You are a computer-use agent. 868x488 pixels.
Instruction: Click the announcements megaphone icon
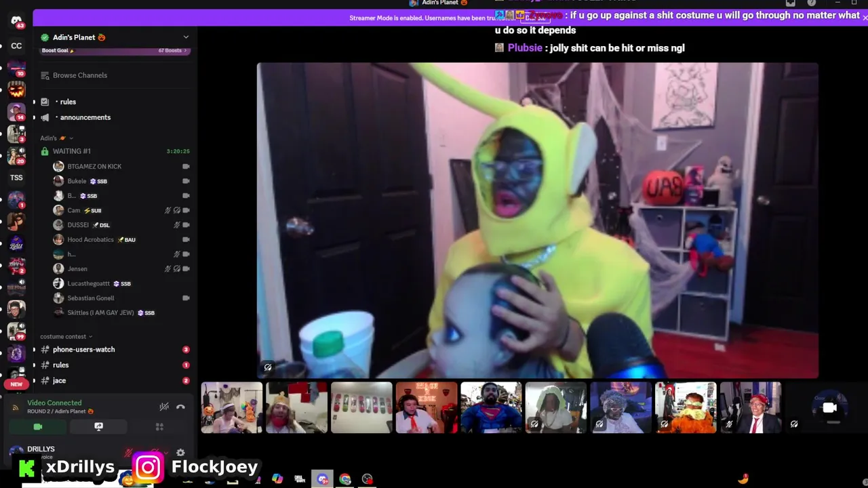point(45,117)
